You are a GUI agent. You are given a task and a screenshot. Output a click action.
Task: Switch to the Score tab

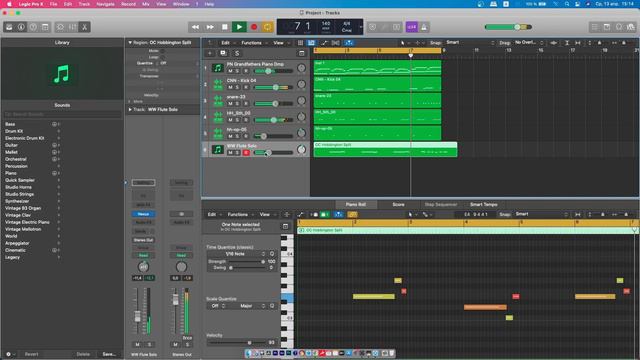tap(398, 204)
